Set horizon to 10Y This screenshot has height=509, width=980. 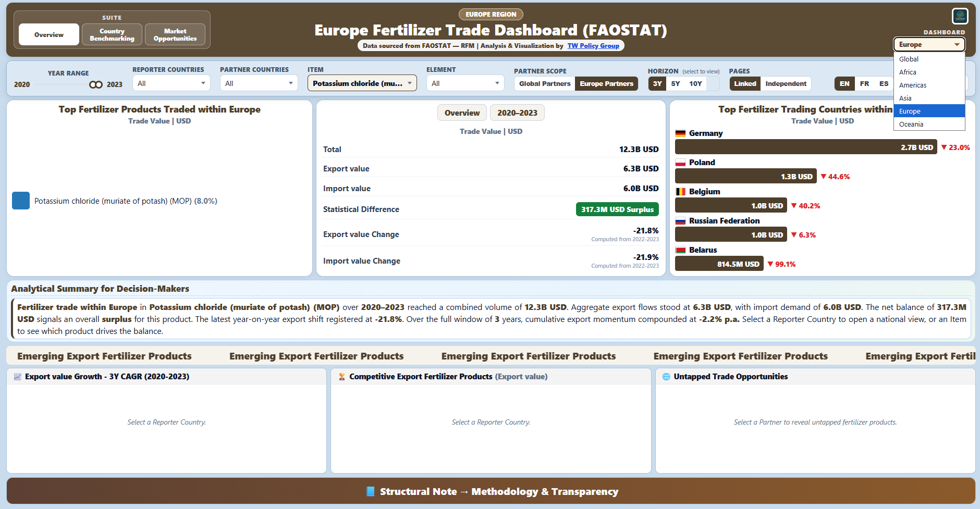(x=695, y=84)
